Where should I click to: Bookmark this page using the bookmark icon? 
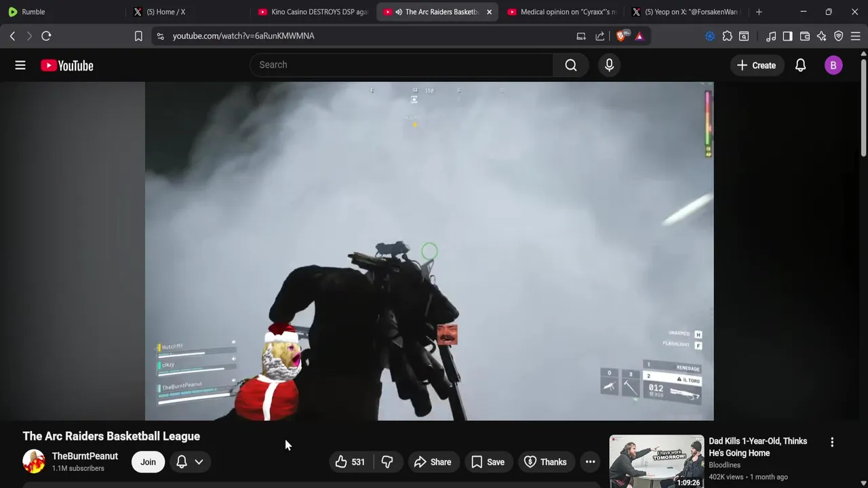coord(138,36)
